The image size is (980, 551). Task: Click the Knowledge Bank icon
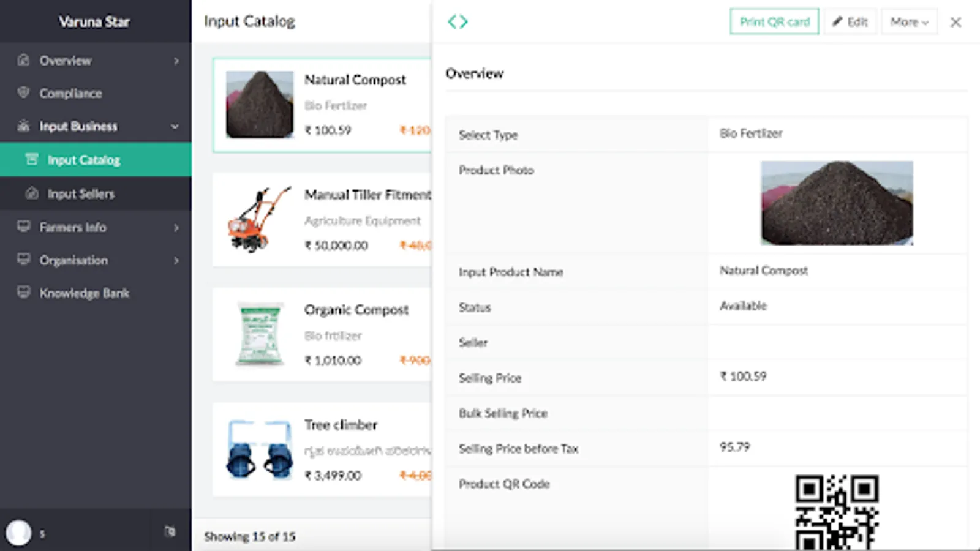click(x=23, y=293)
